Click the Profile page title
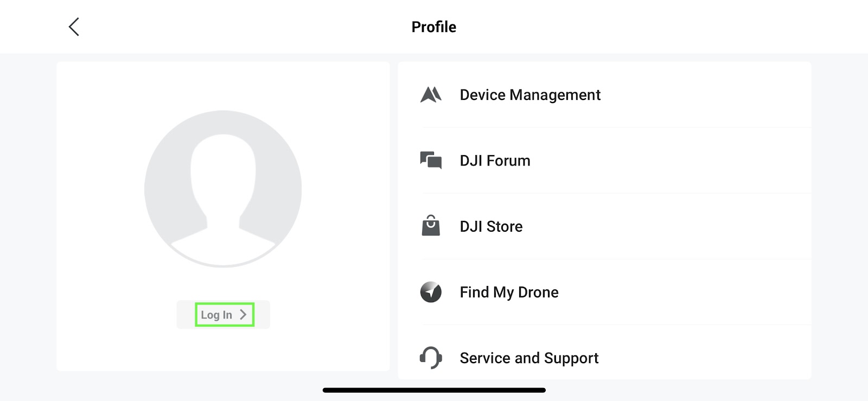Viewport: 868px width, 401px height. [434, 27]
